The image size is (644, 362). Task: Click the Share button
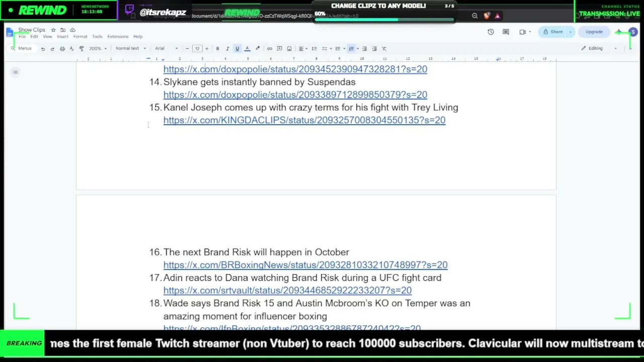[x=552, y=32]
